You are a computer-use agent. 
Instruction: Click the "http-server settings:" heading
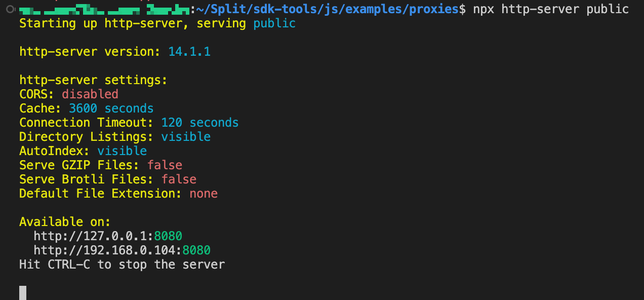click(93, 80)
